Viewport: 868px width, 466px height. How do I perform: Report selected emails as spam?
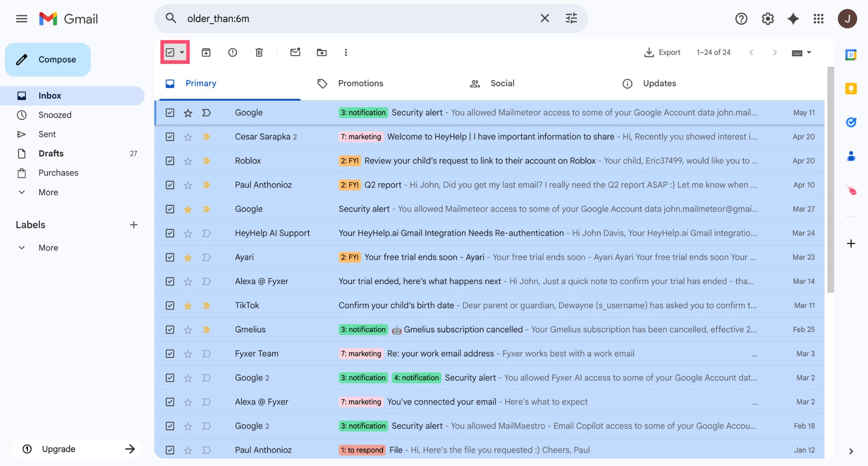233,52
